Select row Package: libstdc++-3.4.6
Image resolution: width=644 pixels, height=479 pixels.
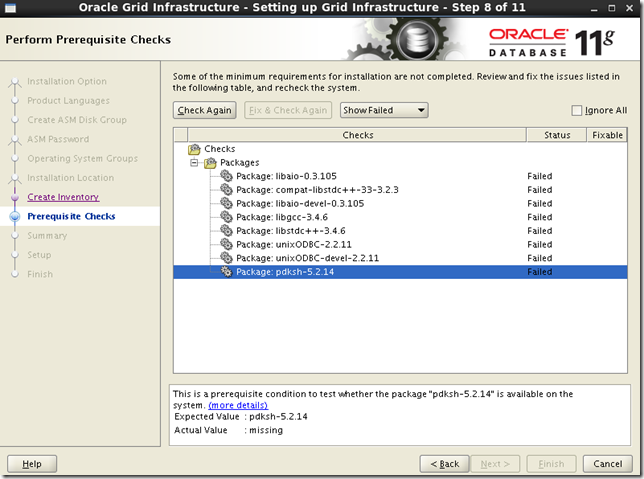coord(400,231)
